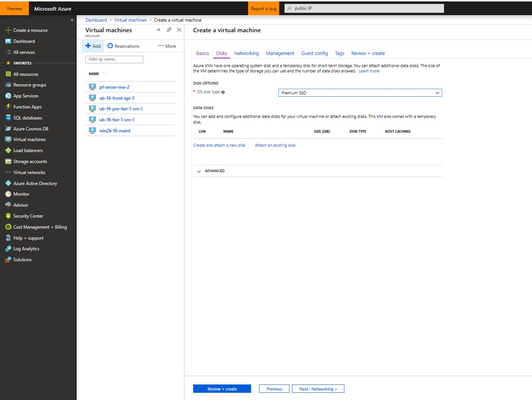Screen dimensions: 532x400
Task: Click Next : Networking button
Action: (x=318, y=389)
